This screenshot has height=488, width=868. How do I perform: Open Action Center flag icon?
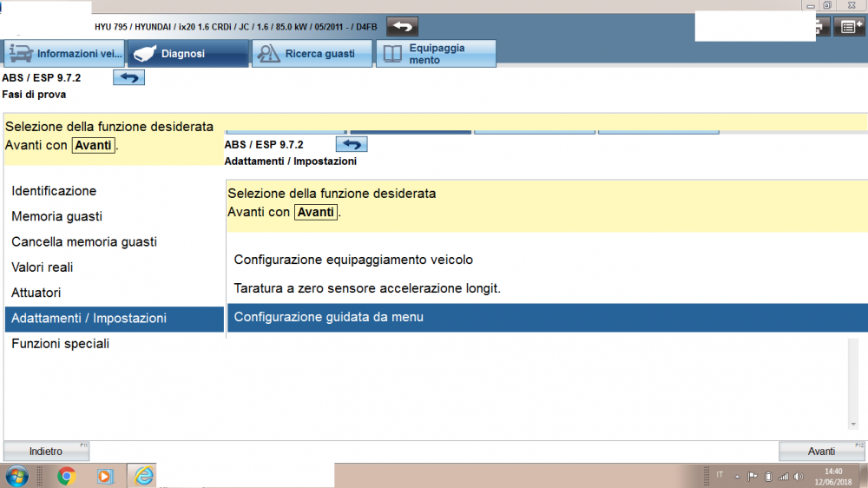coord(752,477)
